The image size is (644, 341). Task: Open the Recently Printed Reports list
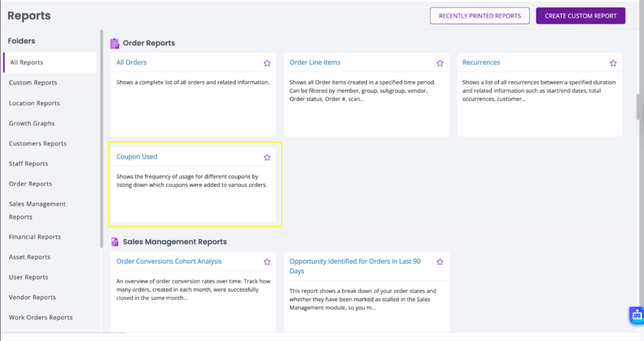[480, 16]
